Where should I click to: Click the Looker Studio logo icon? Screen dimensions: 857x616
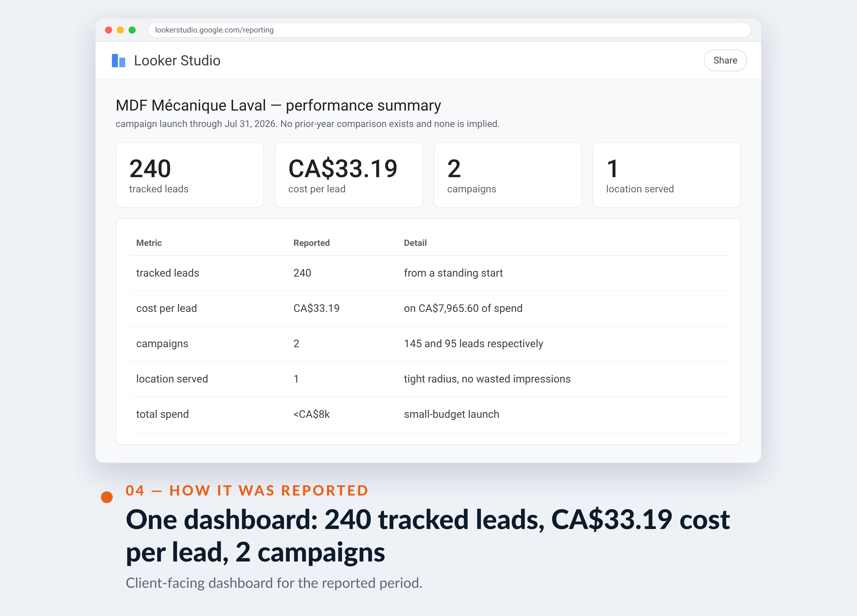pyautogui.click(x=118, y=60)
